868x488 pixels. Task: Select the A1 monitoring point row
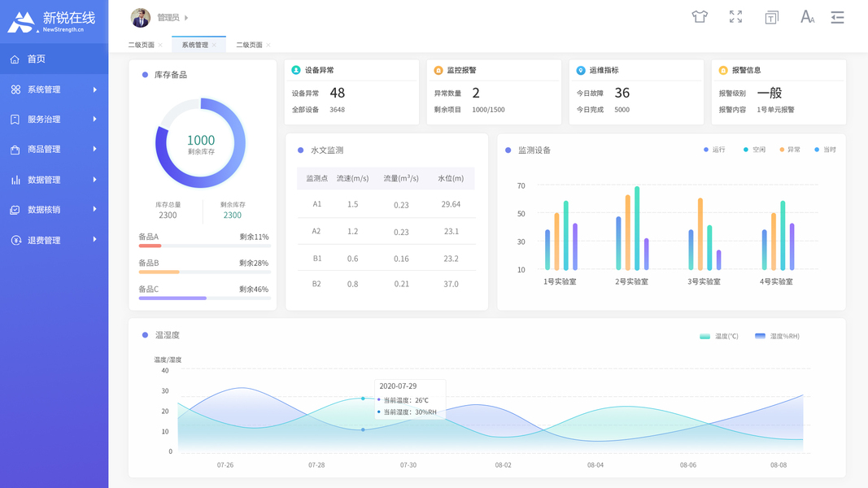pyautogui.click(x=386, y=204)
